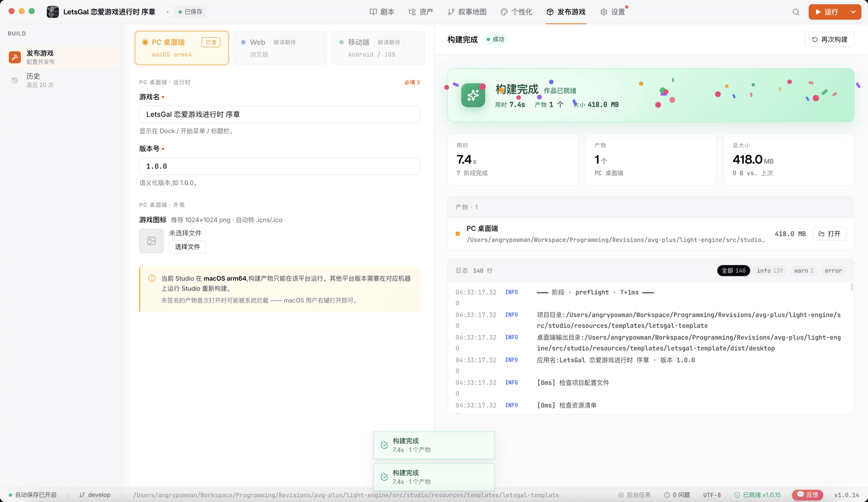The image size is (868, 502).
Task: Click the 再次构建 rebuild button
Action: (830, 39)
